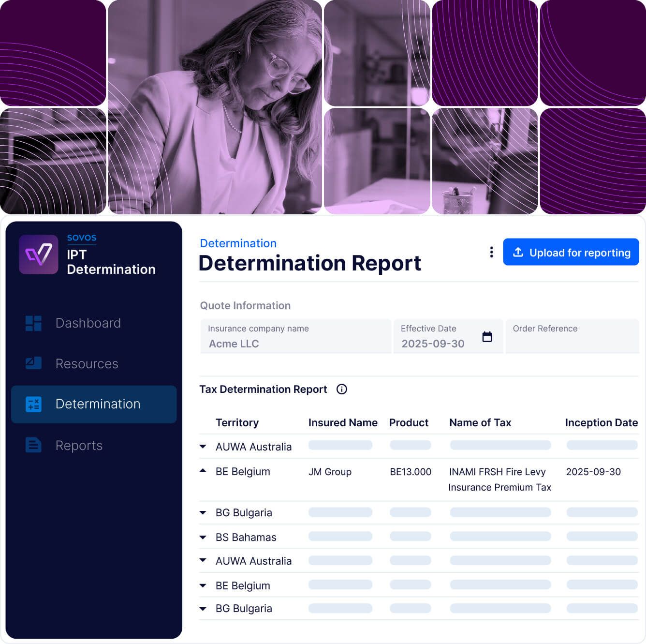Open the three-dot more options menu
The height and width of the screenshot is (644, 646).
(x=491, y=252)
